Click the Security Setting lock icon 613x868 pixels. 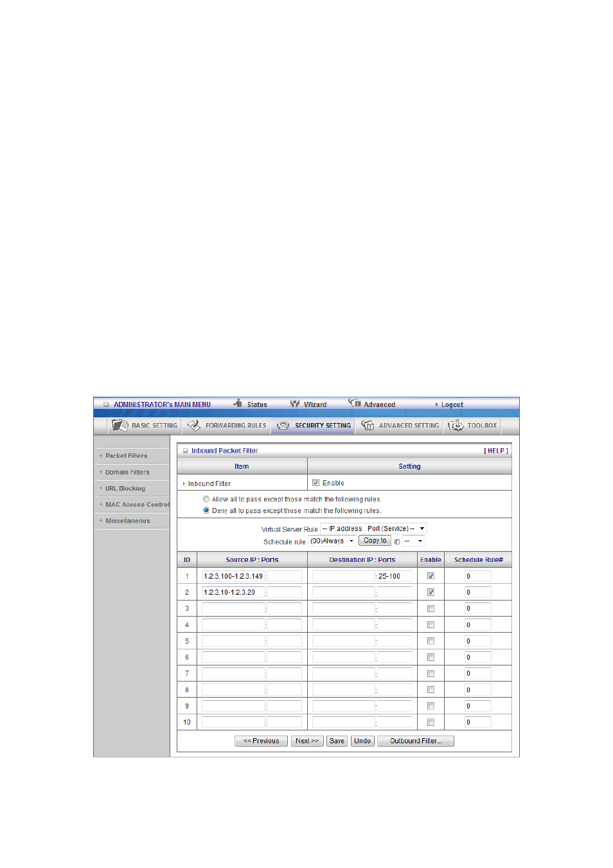click(x=283, y=426)
